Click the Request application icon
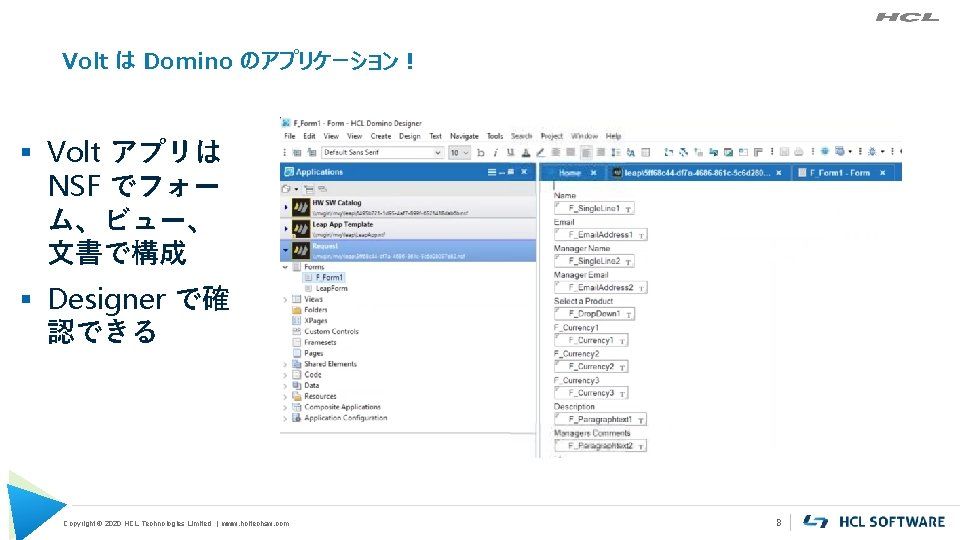Screen dimensions: 960x540 301,250
